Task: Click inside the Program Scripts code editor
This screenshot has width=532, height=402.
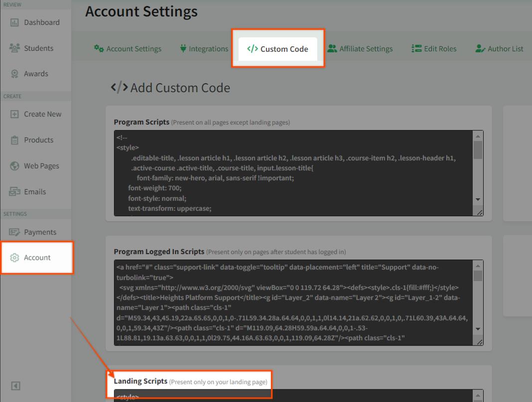Action: tap(293, 173)
